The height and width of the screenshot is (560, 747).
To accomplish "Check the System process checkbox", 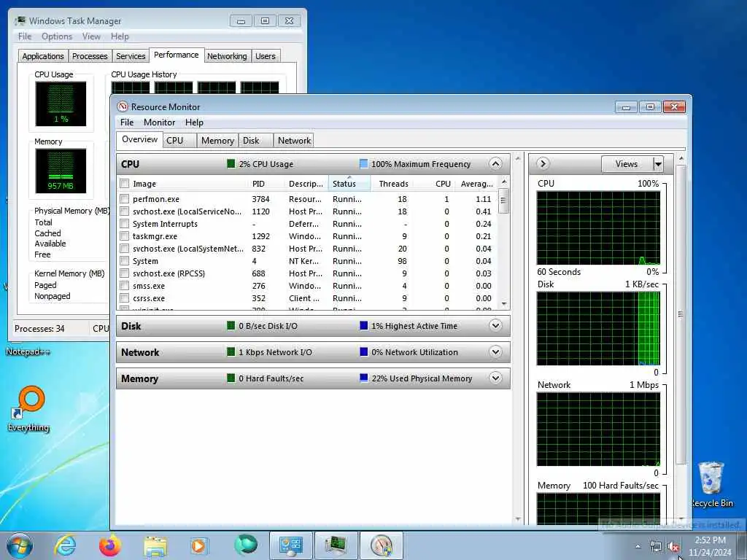I will 124,261.
